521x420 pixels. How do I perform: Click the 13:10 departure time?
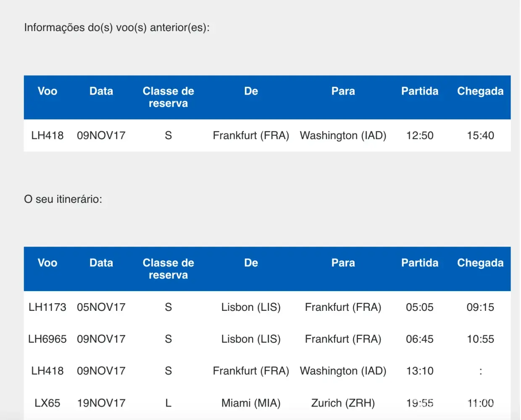420,371
